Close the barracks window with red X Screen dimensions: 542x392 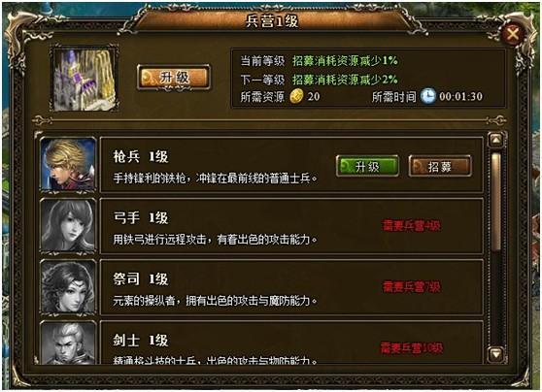click(x=512, y=34)
